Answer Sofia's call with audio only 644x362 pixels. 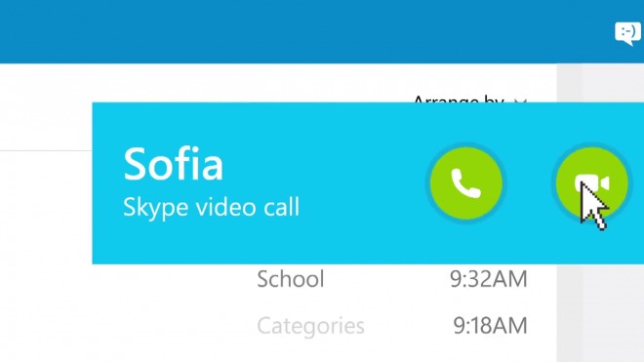coord(466,182)
